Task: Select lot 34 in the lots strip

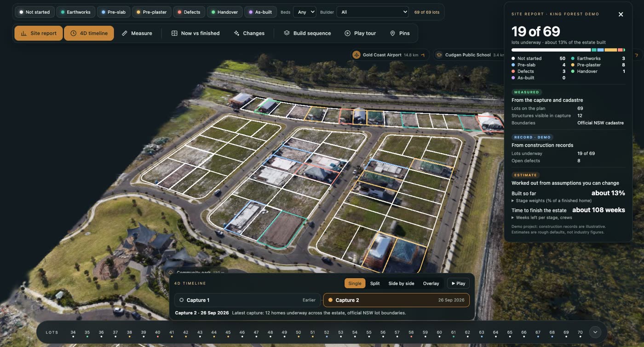Action: (73, 333)
